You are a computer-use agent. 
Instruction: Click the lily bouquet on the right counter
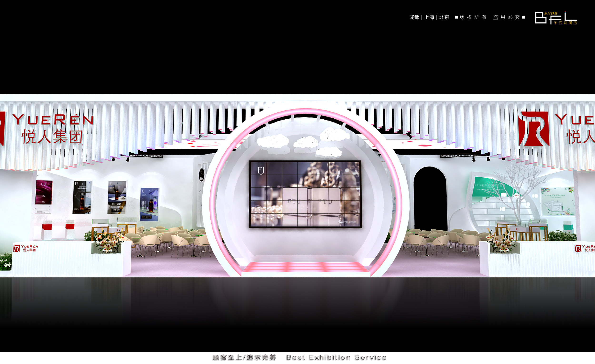[x=502, y=241]
